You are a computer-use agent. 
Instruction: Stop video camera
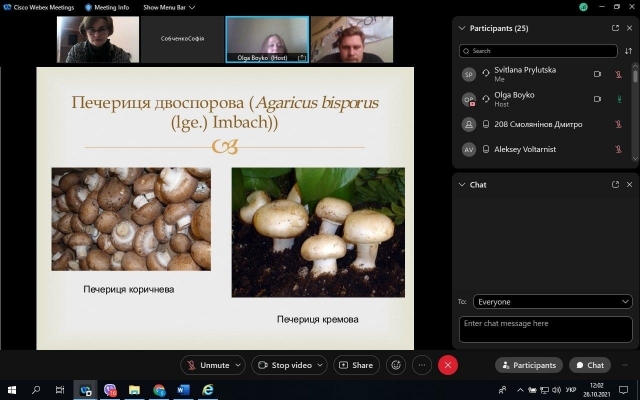pos(285,365)
